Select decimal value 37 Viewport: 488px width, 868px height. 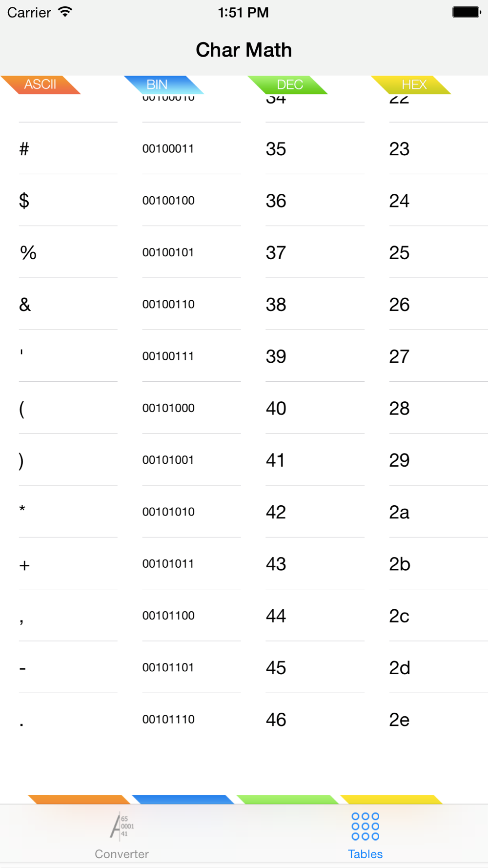click(276, 253)
